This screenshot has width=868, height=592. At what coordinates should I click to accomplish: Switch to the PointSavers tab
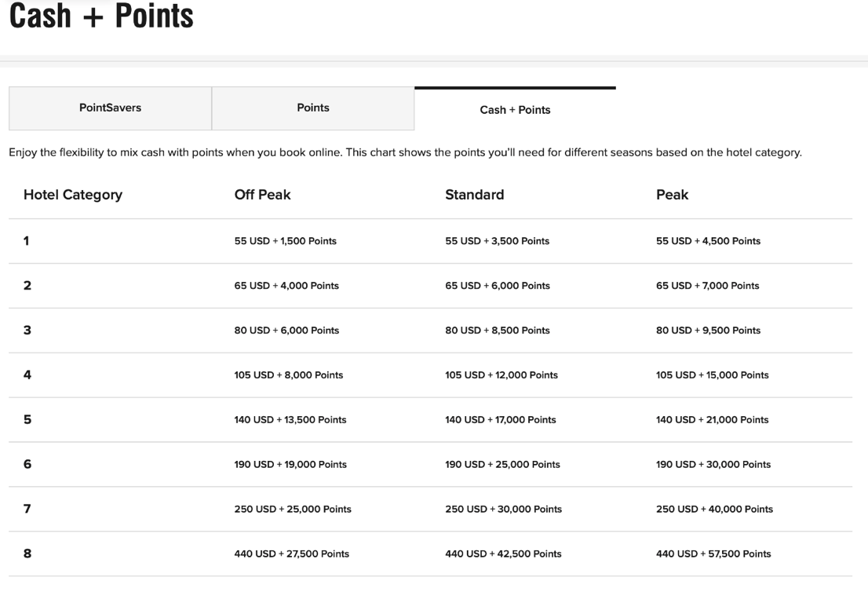(x=110, y=108)
